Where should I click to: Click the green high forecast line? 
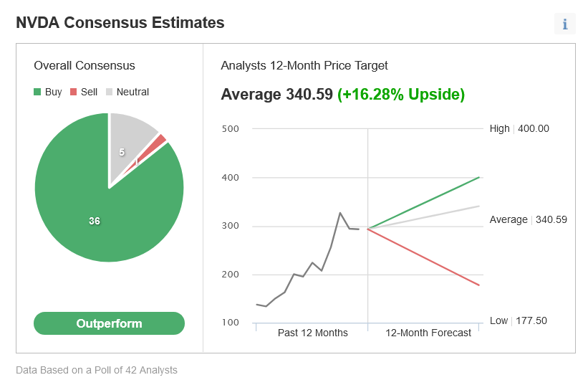(x=424, y=203)
